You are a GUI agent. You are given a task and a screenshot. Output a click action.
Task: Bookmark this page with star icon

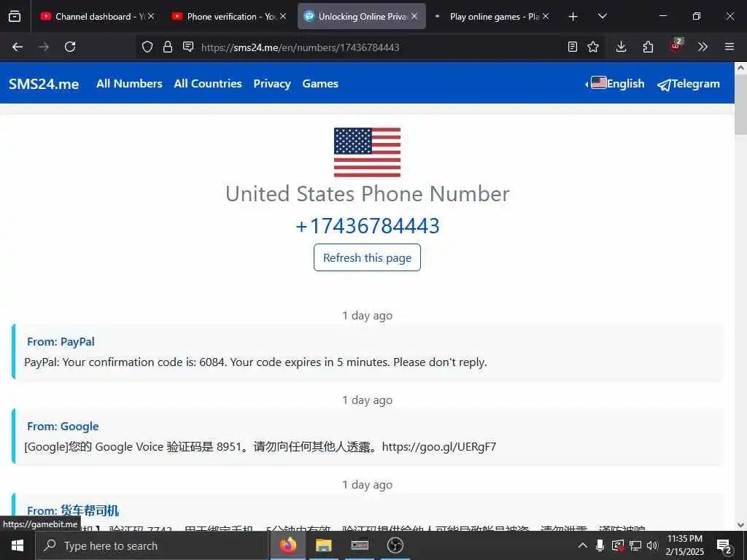pyautogui.click(x=593, y=47)
